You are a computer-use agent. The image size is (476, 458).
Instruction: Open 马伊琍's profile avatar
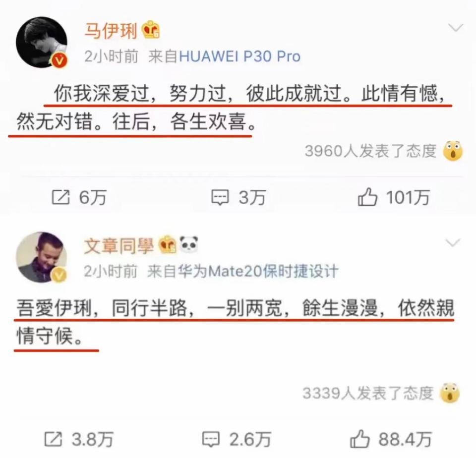pos(42,42)
